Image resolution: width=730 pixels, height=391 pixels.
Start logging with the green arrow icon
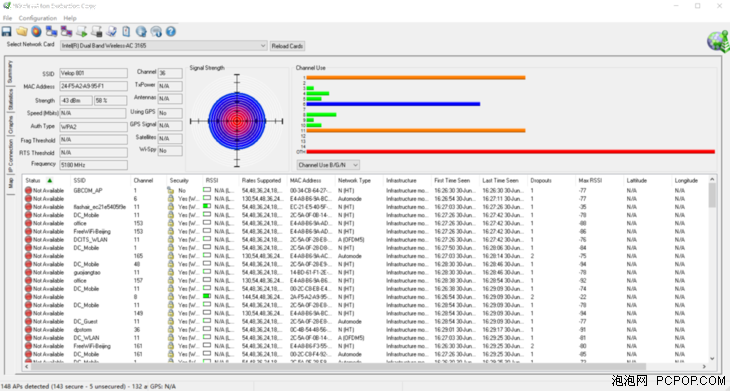81,32
